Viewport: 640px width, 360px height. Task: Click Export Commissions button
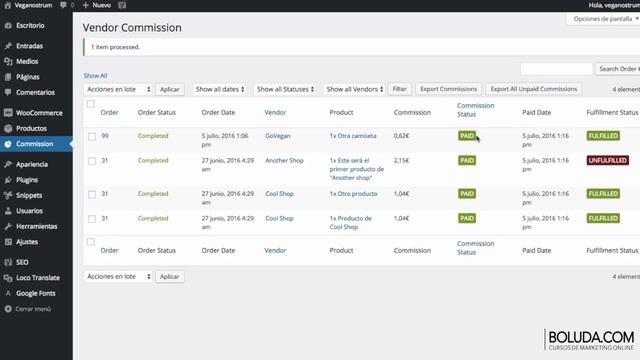click(x=448, y=89)
